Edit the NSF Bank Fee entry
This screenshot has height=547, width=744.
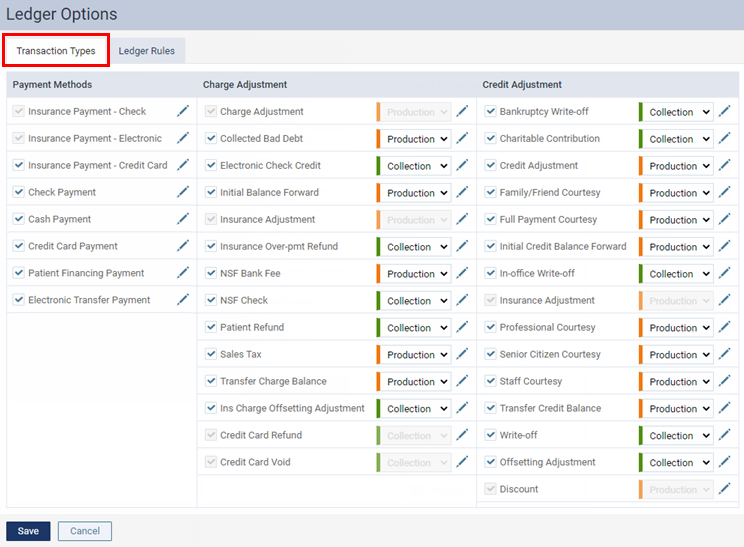click(462, 273)
